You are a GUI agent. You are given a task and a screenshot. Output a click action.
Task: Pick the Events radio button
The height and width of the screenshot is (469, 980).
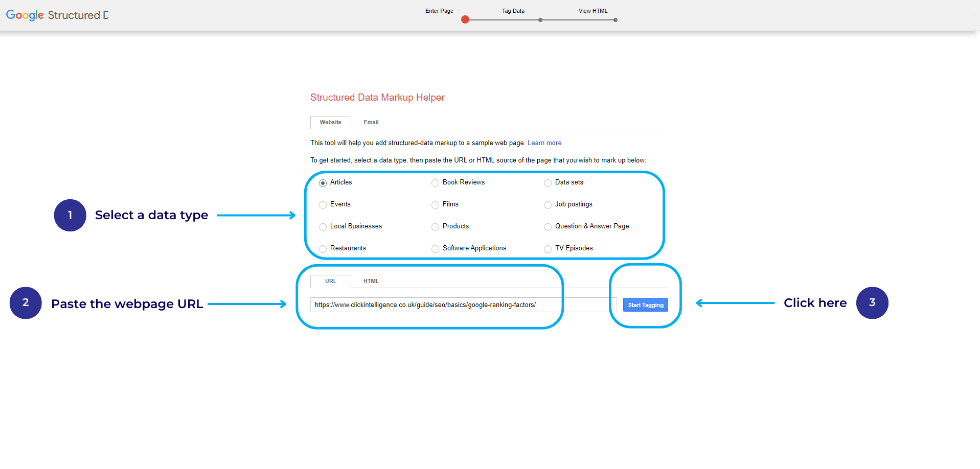coord(323,205)
